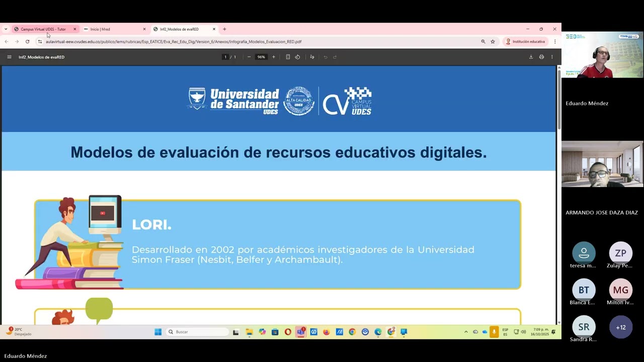The image size is (644, 362).
Task: Go forward in the browser
Action: [x=17, y=42]
